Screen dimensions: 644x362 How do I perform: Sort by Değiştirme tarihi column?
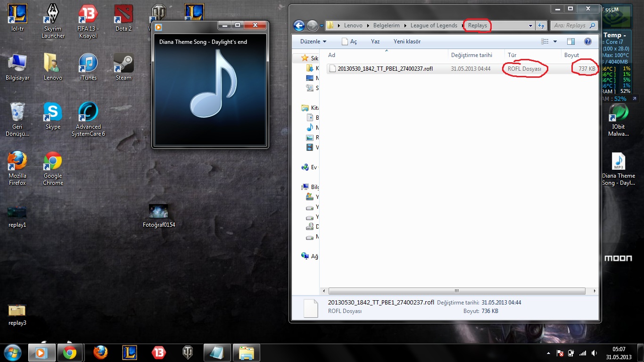476,55
